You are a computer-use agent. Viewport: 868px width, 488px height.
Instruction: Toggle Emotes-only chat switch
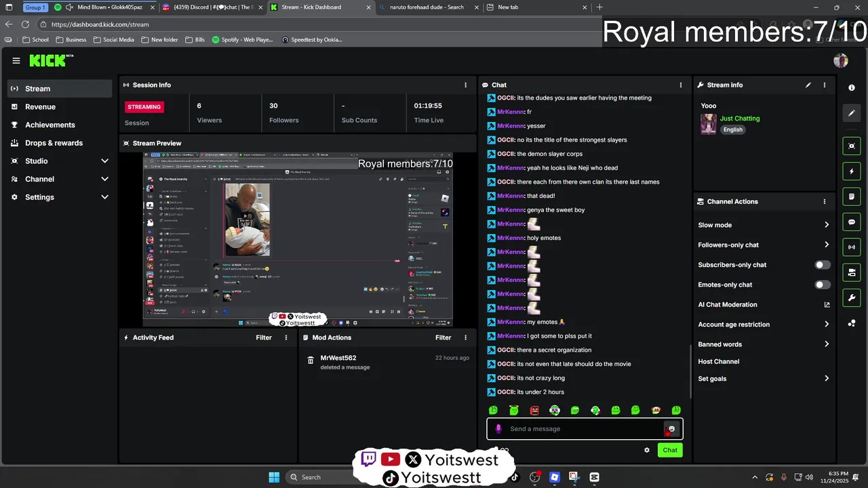[x=823, y=285]
